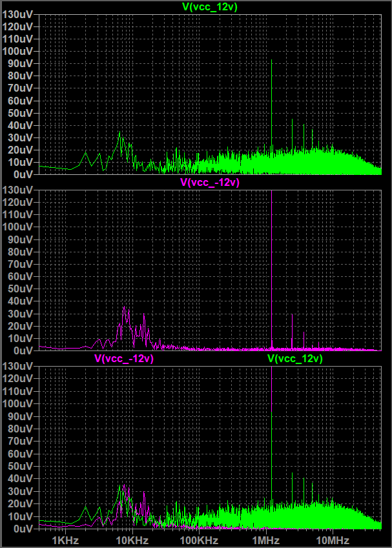The image size is (392, 548).
Task: Click the 40uV axis label in bottom pane
Action: click(20, 478)
